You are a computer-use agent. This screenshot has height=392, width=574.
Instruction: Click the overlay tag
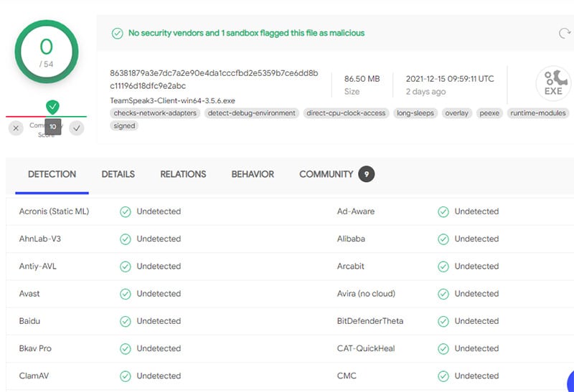click(457, 113)
